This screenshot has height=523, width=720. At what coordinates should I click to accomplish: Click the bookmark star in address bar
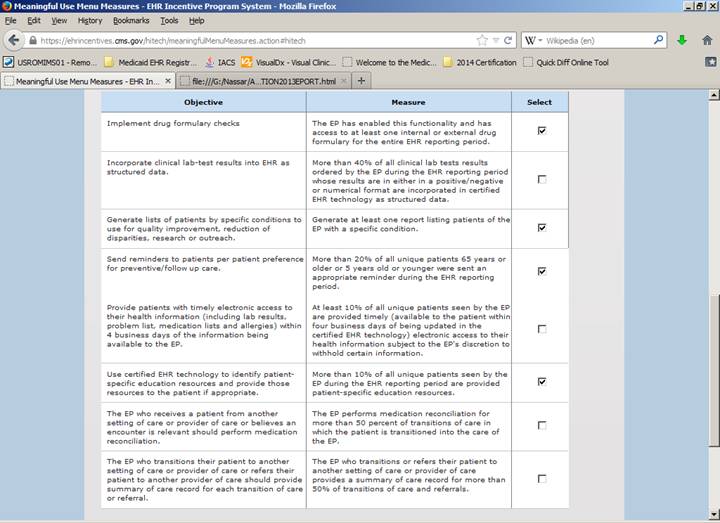(482, 40)
